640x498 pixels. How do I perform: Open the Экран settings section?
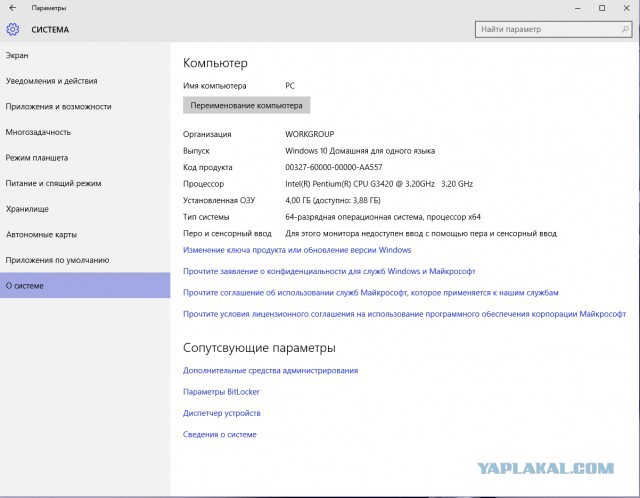[x=17, y=55]
